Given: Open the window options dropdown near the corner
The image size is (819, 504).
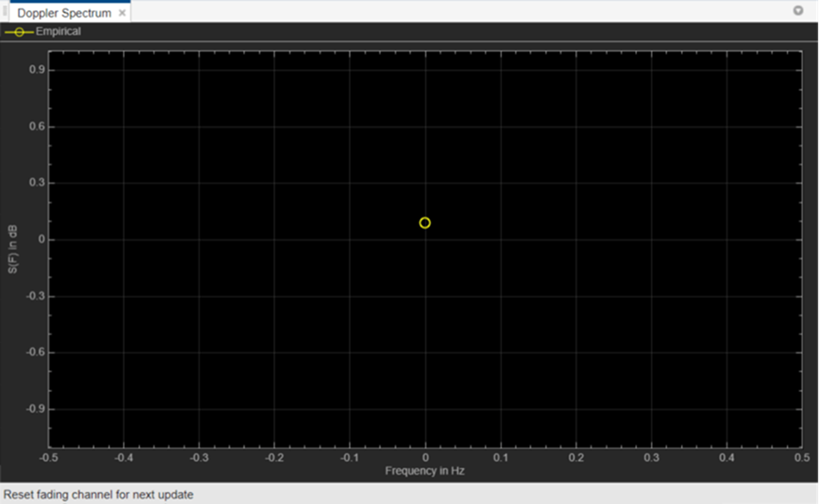Looking at the screenshot, I should (x=797, y=11).
